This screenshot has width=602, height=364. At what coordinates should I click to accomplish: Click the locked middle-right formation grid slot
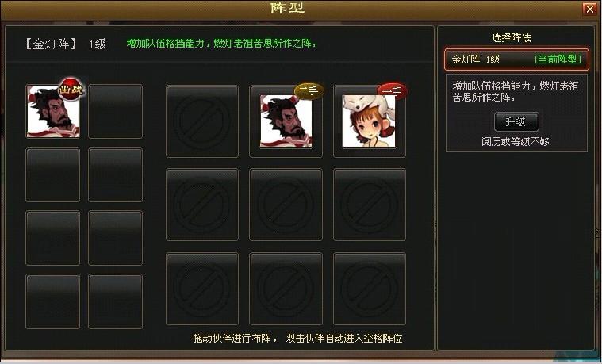[370, 205]
